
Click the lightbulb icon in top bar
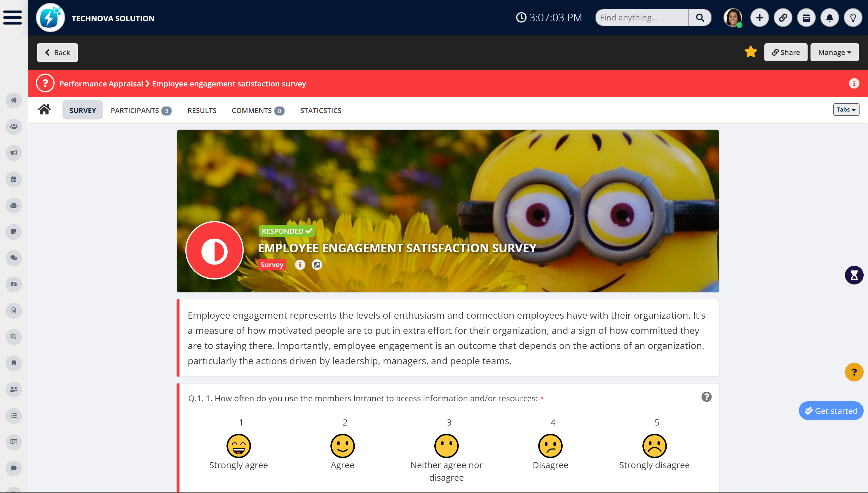point(853,18)
